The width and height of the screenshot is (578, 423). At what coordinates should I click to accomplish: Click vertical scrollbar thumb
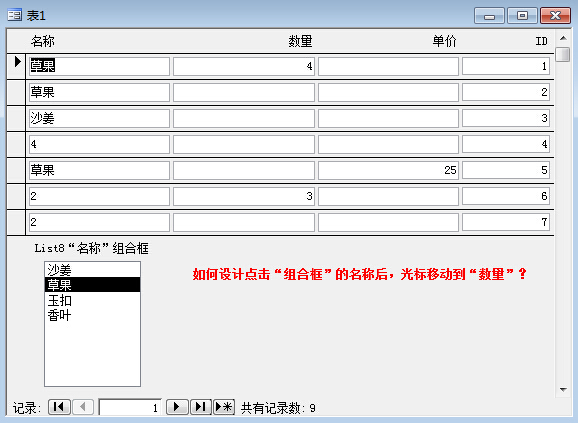[563, 55]
